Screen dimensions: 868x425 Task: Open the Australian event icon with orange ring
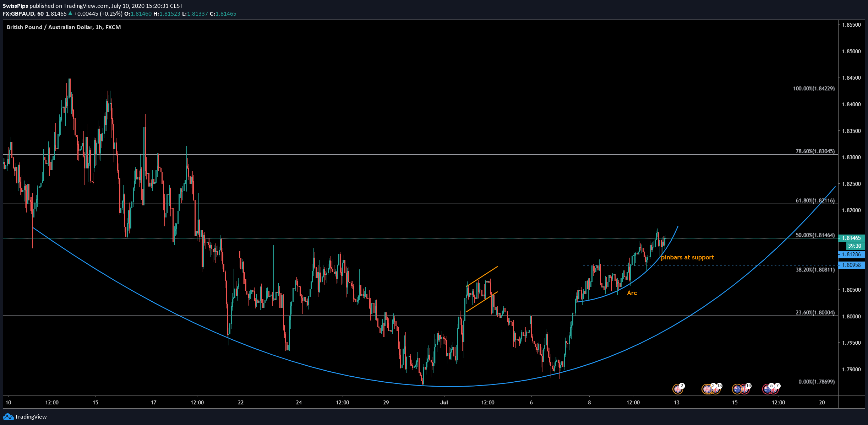[737, 389]
